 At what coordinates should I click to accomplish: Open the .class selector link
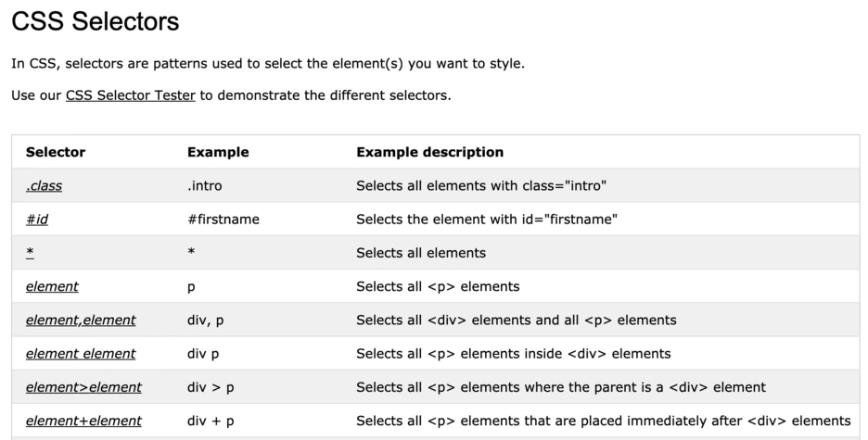coord(44,186)
